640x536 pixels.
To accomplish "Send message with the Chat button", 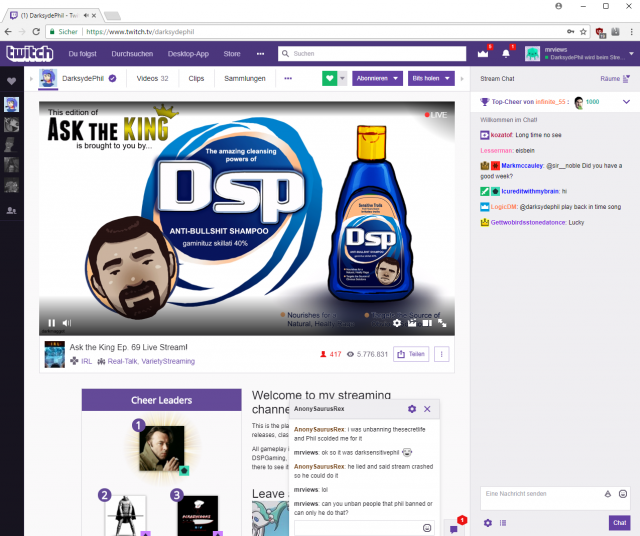I will [x=619, y=523].
